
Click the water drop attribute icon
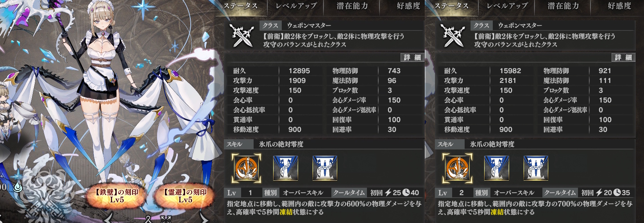18,187
